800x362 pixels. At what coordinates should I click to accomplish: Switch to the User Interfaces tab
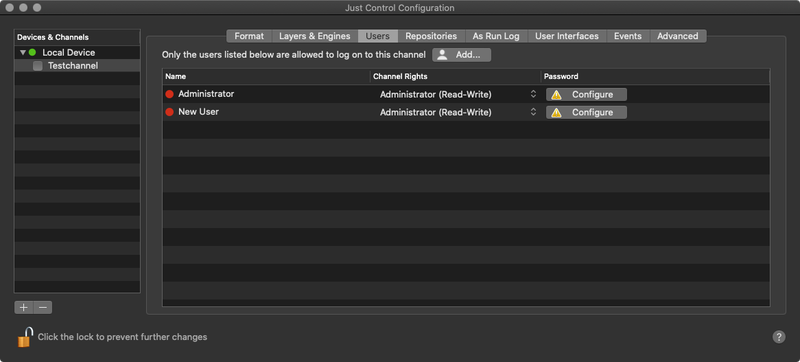click(567, 36)
